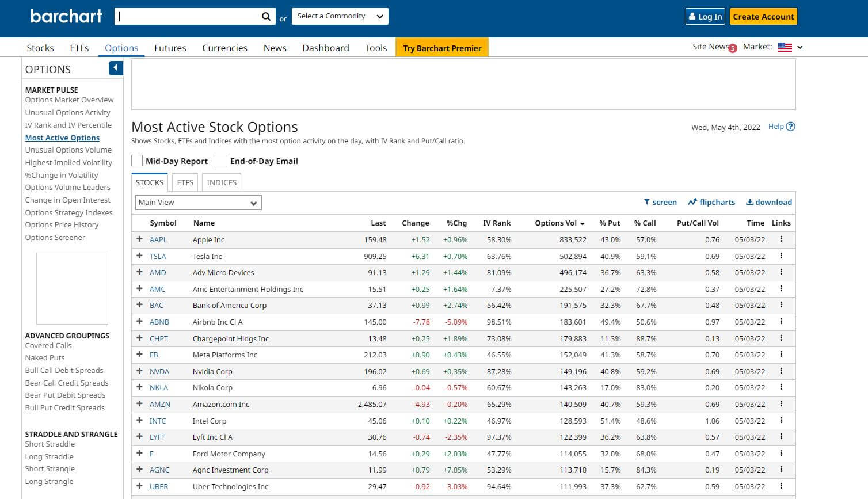Open links menu for LYFT row
This screenshot has width=868, height=499.
(781, 437)
